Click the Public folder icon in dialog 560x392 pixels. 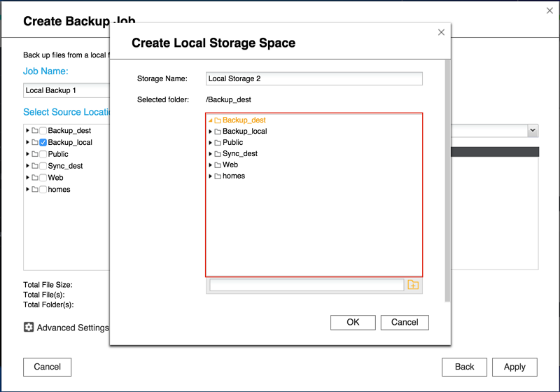click(218, 143)
